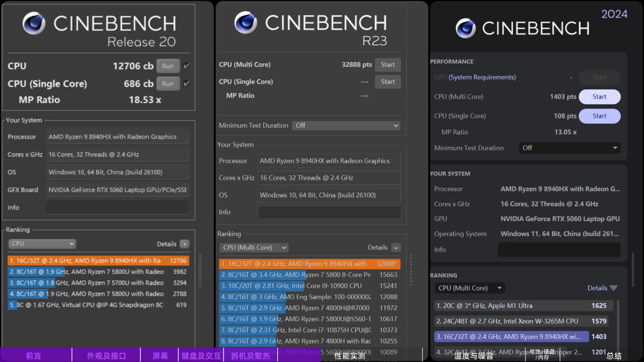Click the Info input field in R20

tap(117, 208)
